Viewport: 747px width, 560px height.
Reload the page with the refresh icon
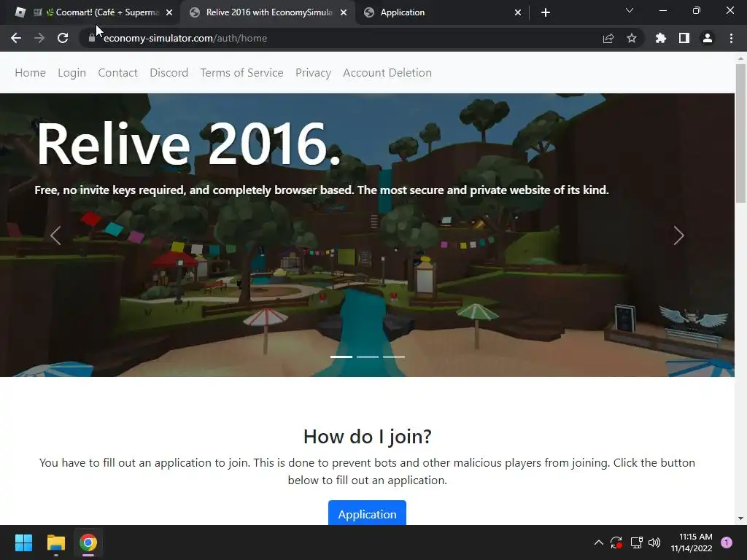pos(63,38)
